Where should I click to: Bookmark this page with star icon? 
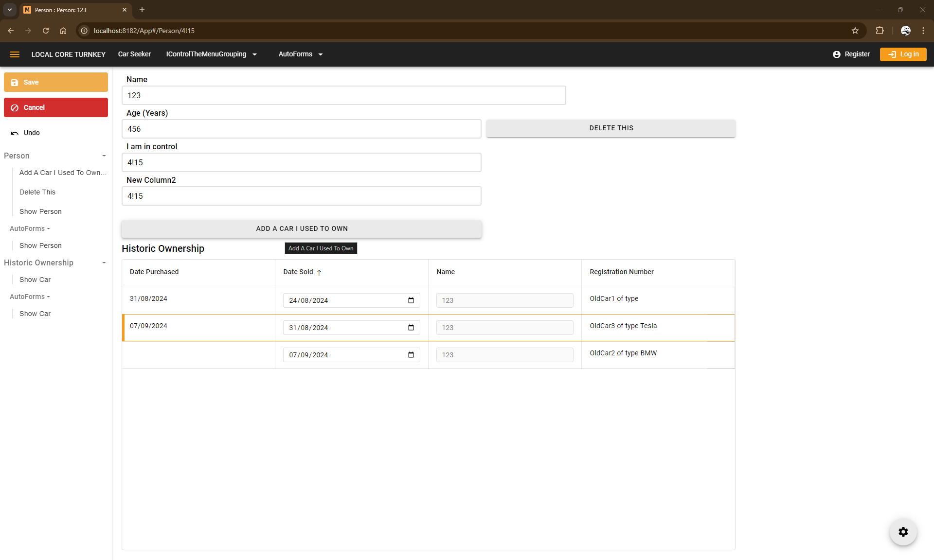click(x=855, y=31)
